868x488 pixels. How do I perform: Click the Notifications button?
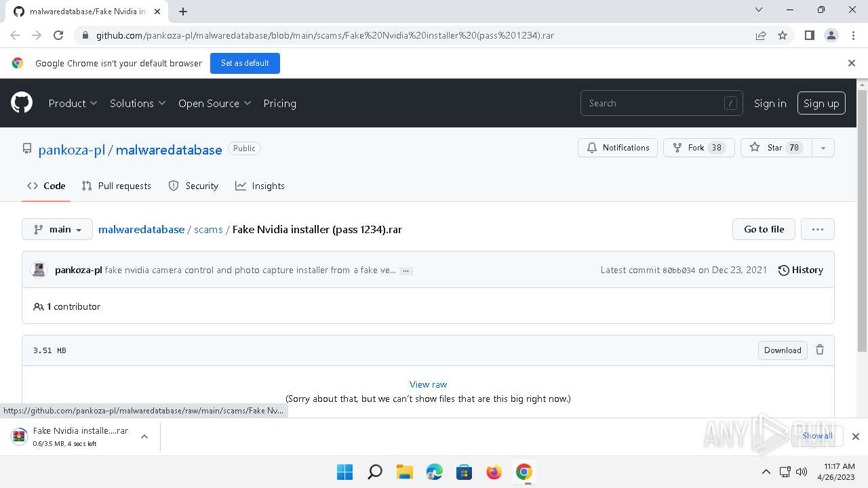[x=618, y=148]
